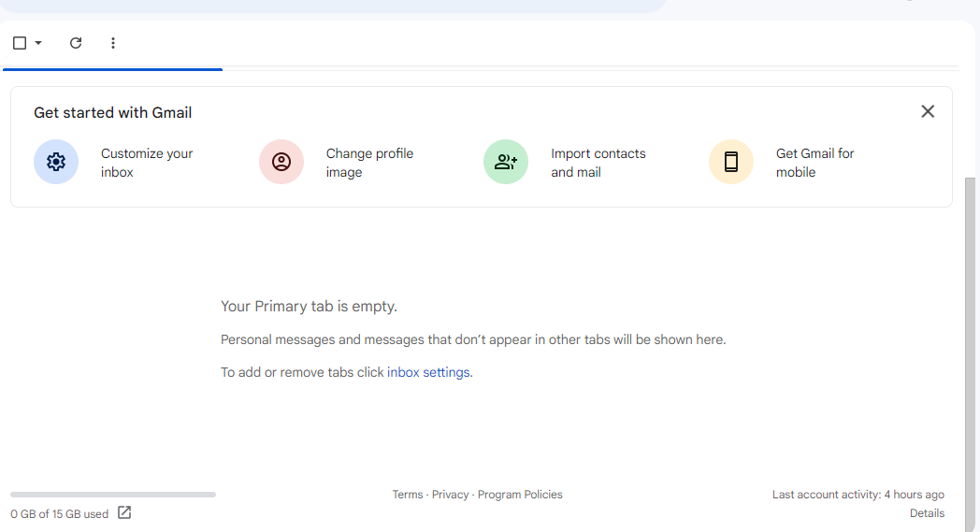
Task: Click the Customize your inbox gear icon
Action: point(56,162)
